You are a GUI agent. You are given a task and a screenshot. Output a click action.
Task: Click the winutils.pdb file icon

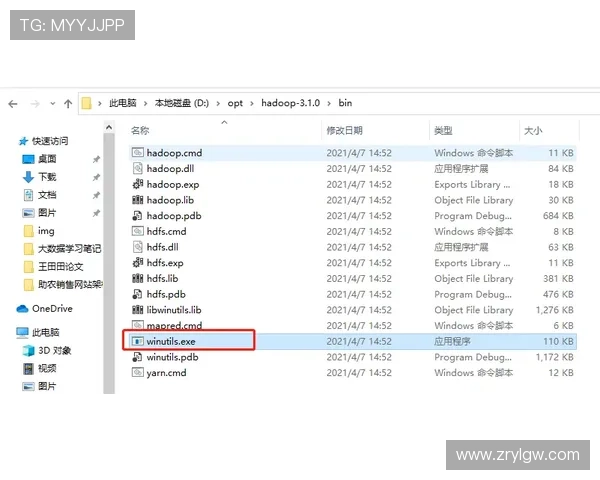click(x=137, y=357)
